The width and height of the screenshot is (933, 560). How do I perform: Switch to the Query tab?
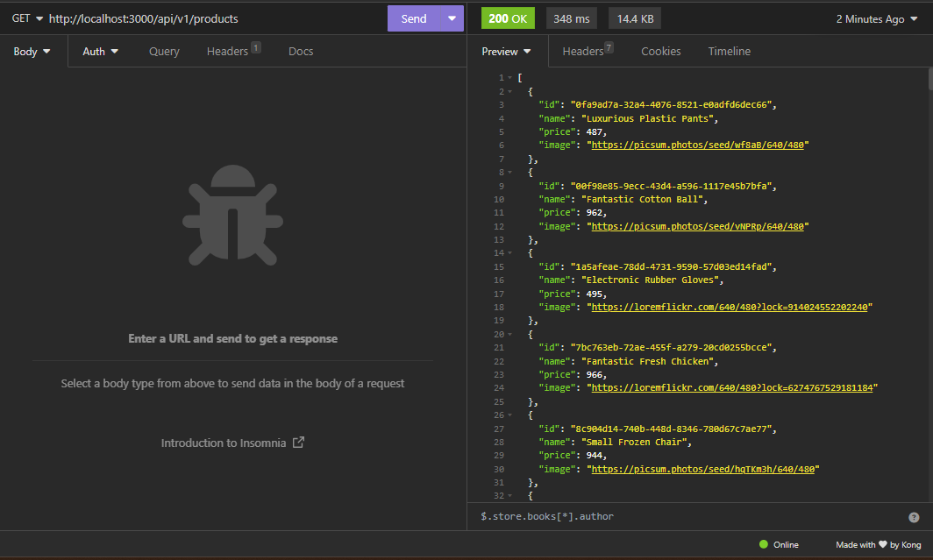[x=164, y=52]
